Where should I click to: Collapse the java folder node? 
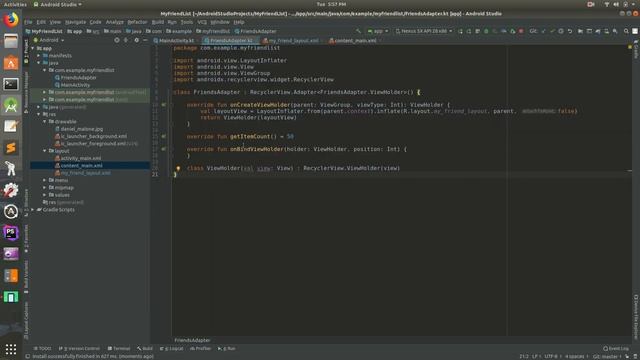(x=39, y=63)
